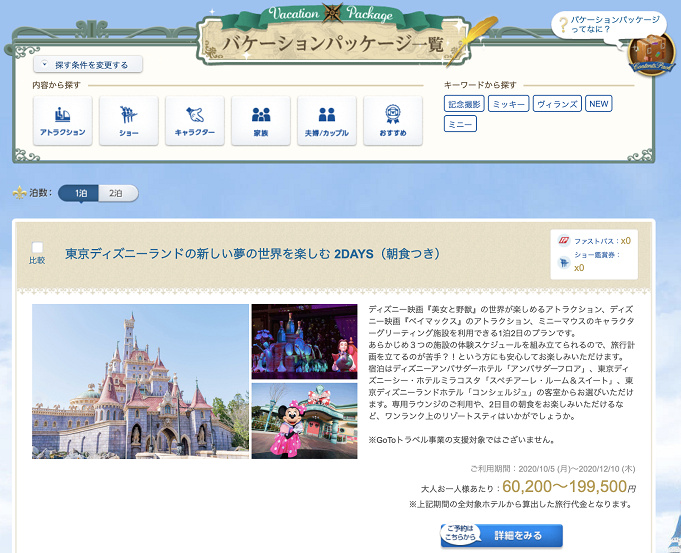Open the Contents Guide suitcase icon
Viewport: 681px width, 553px height.
(652, 53)
